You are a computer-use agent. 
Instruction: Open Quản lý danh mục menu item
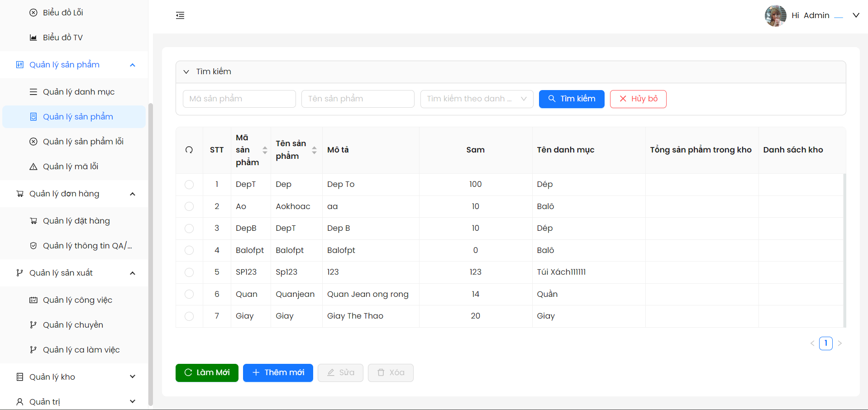click(78, 92)
